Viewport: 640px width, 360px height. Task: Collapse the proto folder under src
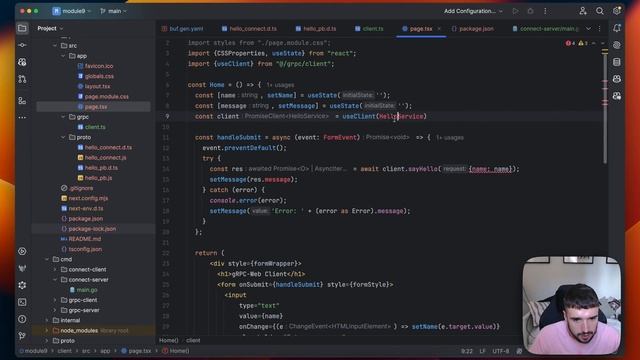63,137
